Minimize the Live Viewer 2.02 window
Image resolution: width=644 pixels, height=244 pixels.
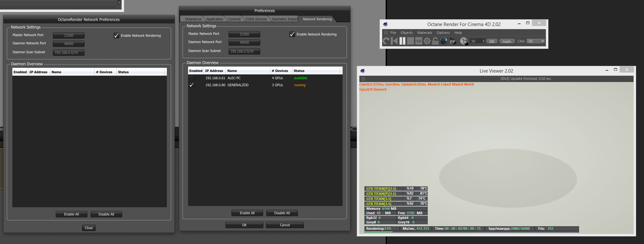point(607,70)
